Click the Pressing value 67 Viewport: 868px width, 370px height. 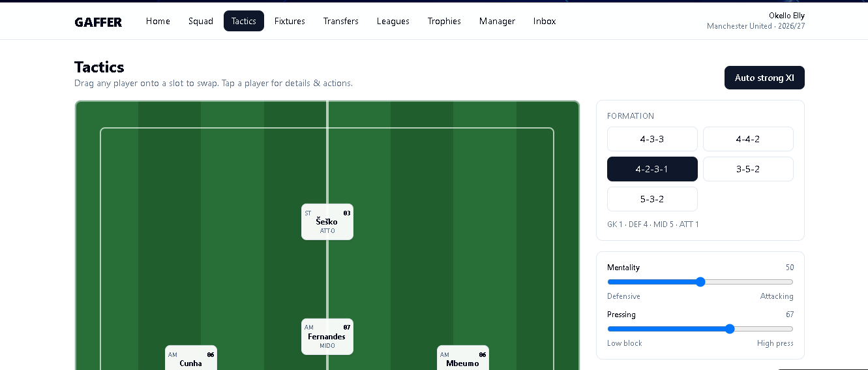point(790,315)
